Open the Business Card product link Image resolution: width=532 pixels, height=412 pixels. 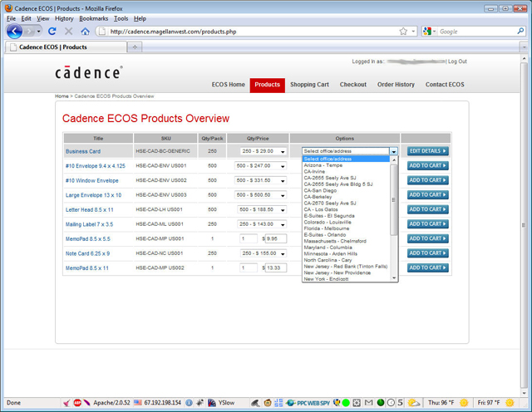coord(83,151)
